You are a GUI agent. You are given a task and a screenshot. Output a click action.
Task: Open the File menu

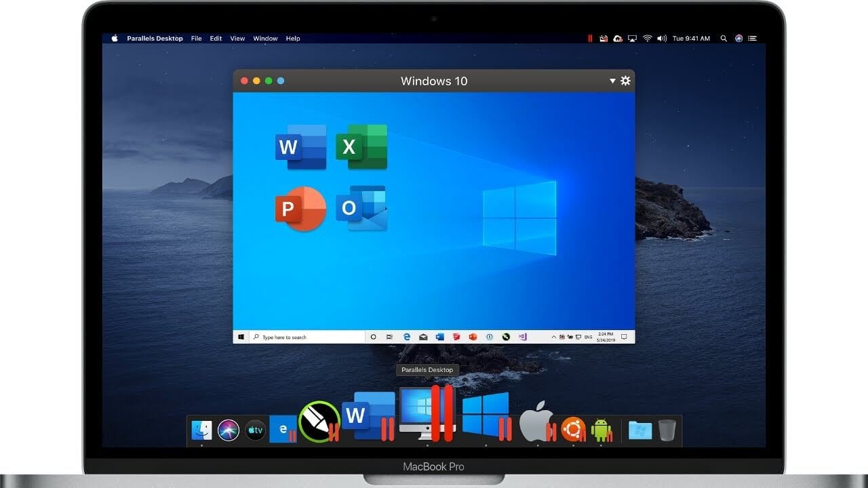click(196, 39)
